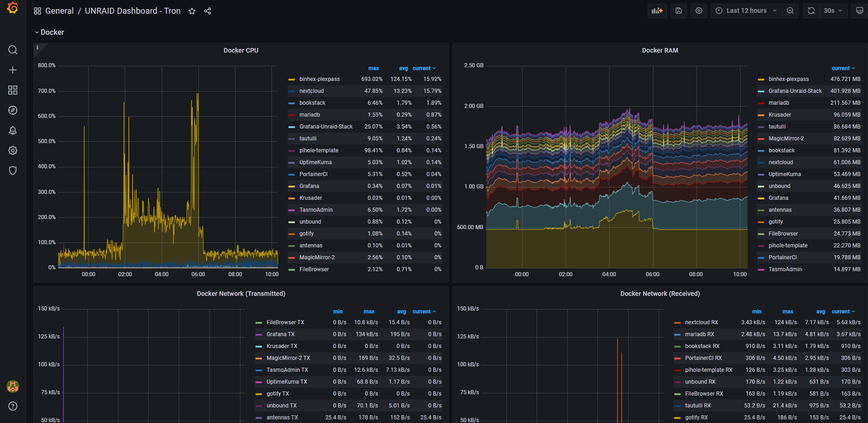
Task: Toggle nextcloud series in Docker CPU legend
Action: 311,91
